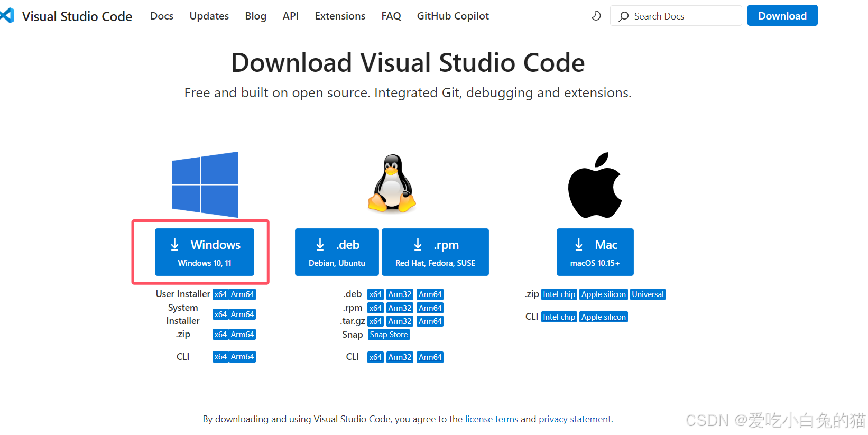Select Linux CLI Arm64 download
Image resolution: width=868 pixels, height=435 pixels.
coord(430,357)
